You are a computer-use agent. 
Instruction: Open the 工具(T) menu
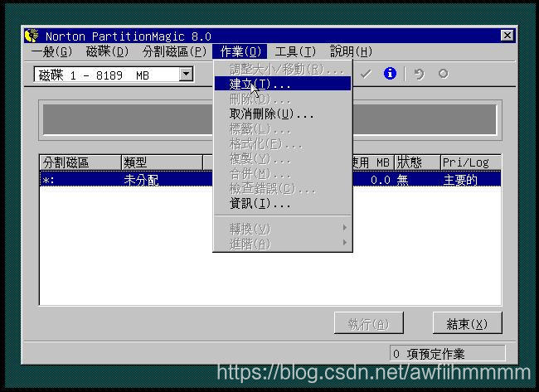click(x=295, y=51)
